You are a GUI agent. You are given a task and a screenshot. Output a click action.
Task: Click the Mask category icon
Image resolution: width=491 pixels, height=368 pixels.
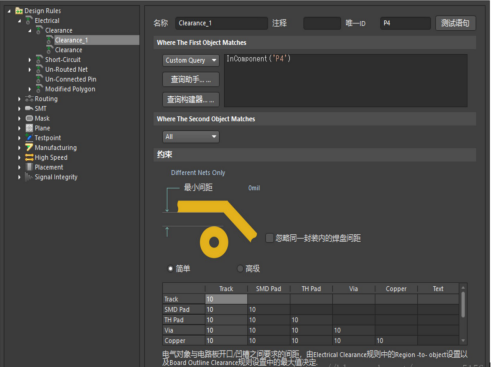click(x=29, y=118)
